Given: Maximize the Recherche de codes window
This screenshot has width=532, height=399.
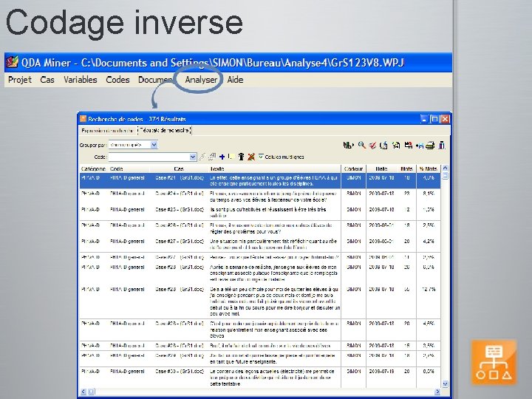Looking at the screenshot, I should click(x=434, y=119).
